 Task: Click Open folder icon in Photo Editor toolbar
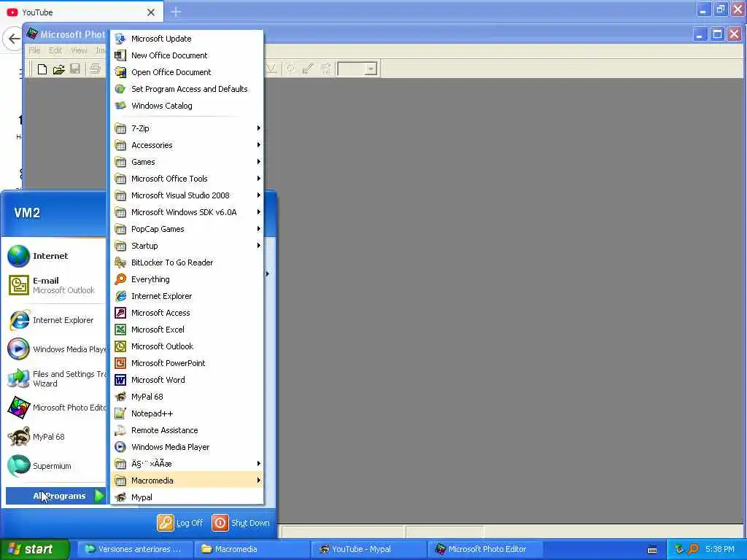click(x=58, y=69)
